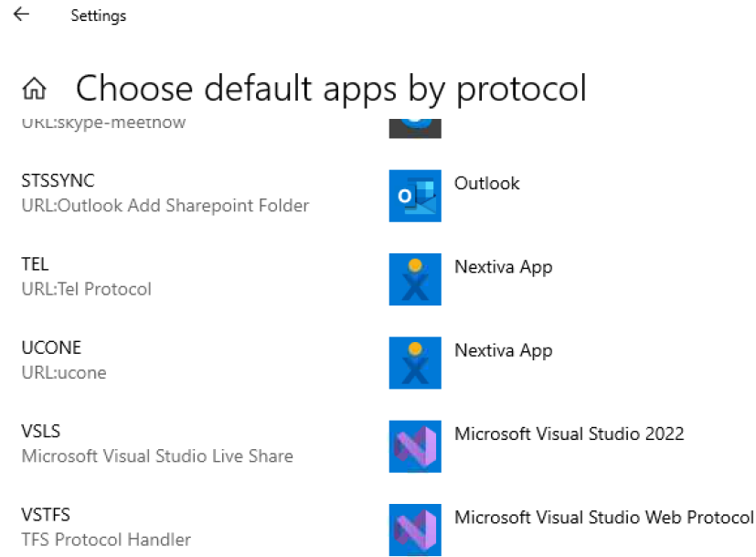This screenshot has width=756, height=557.
Task: Go to Settings home via house icon
Action: (x=34, y=89)
